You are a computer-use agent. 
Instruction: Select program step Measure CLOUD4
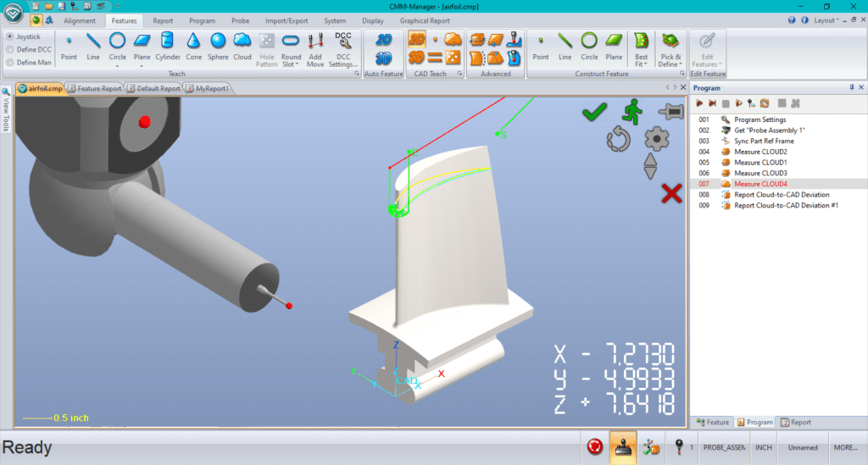778,184
